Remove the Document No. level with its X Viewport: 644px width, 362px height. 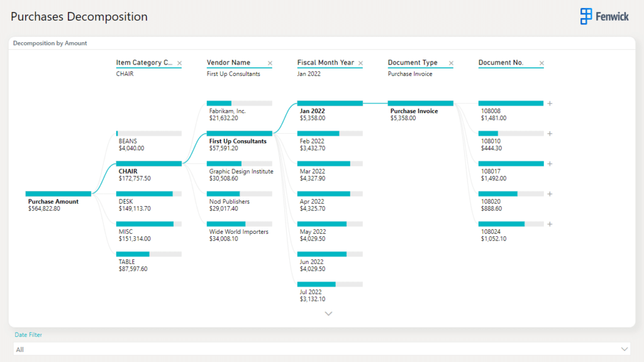[541, 63]
